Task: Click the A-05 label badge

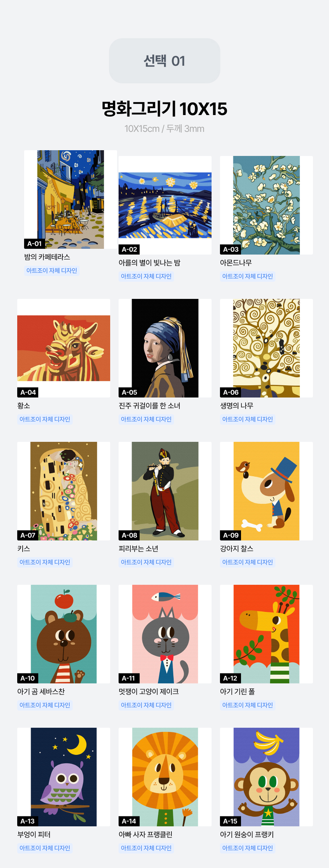Action: [x=129, y=392]
